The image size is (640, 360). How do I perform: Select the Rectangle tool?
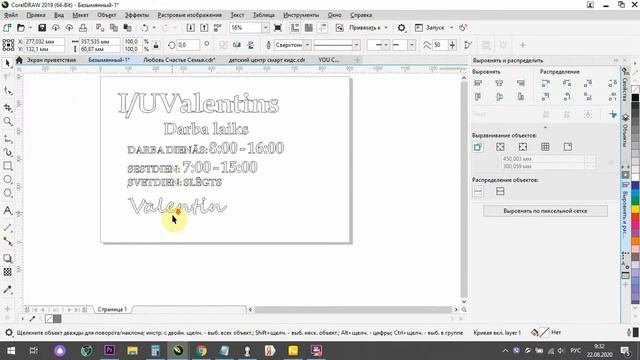click(7, 166)
